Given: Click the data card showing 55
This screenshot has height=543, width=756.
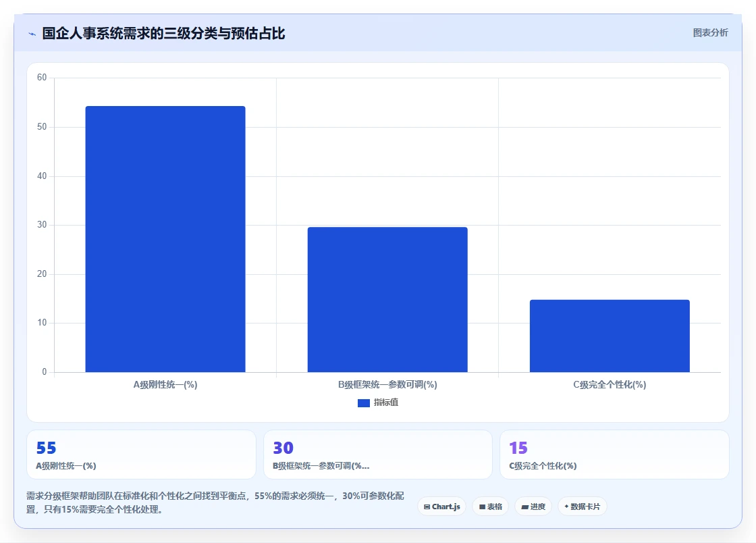Looking at the screenshot, I should coord(141,455).
